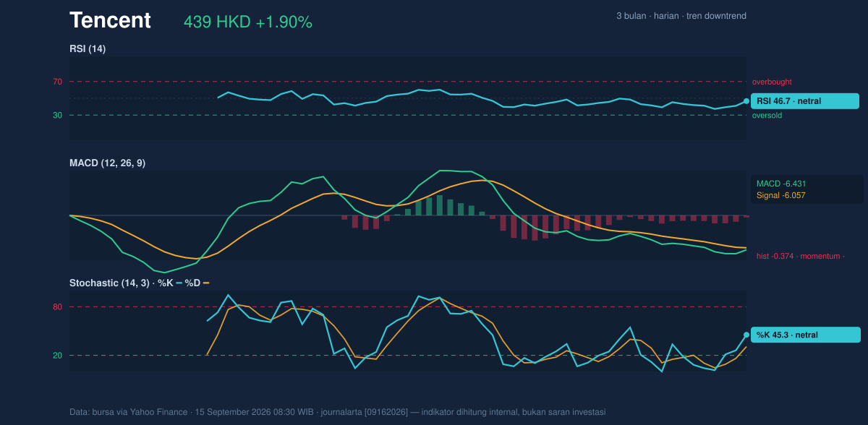Click the %K line endpoint marker
This screenshot has height=425, width=868.
tap(746, 335)
